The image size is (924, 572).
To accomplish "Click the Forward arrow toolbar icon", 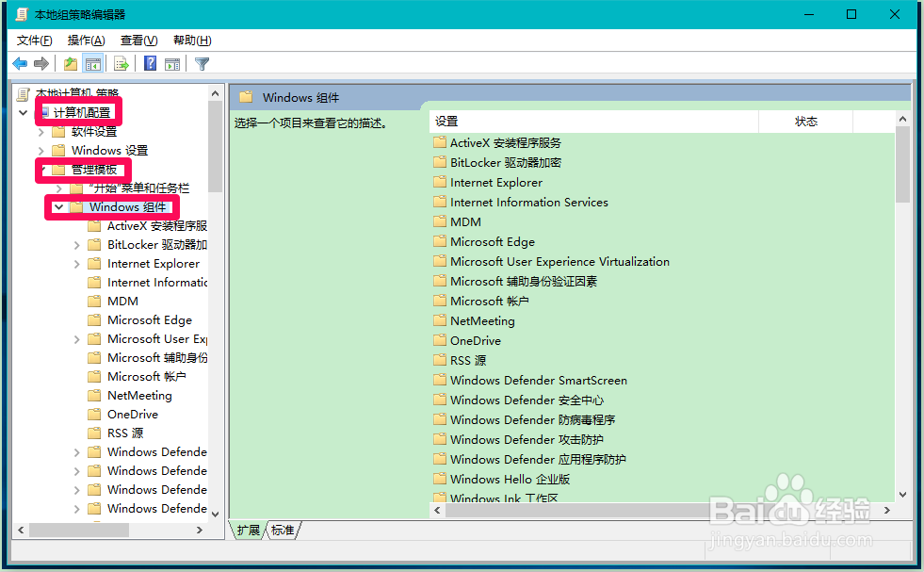I will [x=41, y=64].
